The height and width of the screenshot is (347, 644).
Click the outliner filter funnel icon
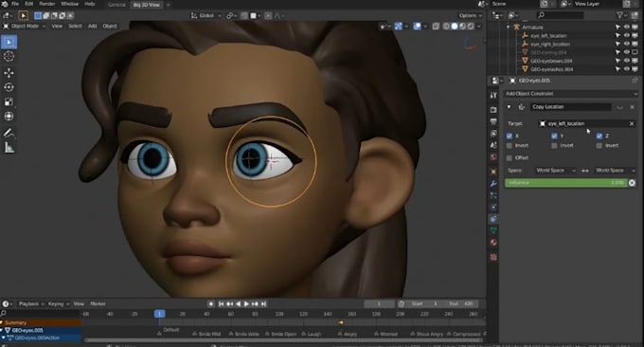[619, 15]
